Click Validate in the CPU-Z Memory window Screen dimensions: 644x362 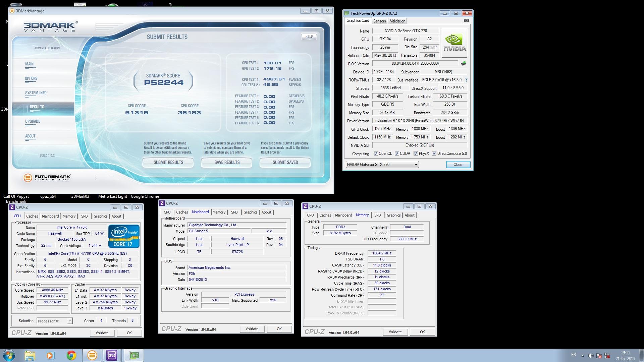[395, 332]
